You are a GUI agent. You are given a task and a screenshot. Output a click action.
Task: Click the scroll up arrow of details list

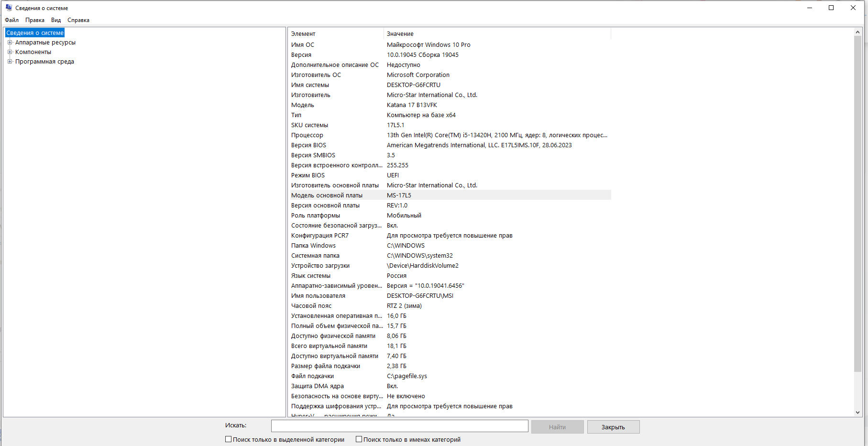(x=857, y=32)
